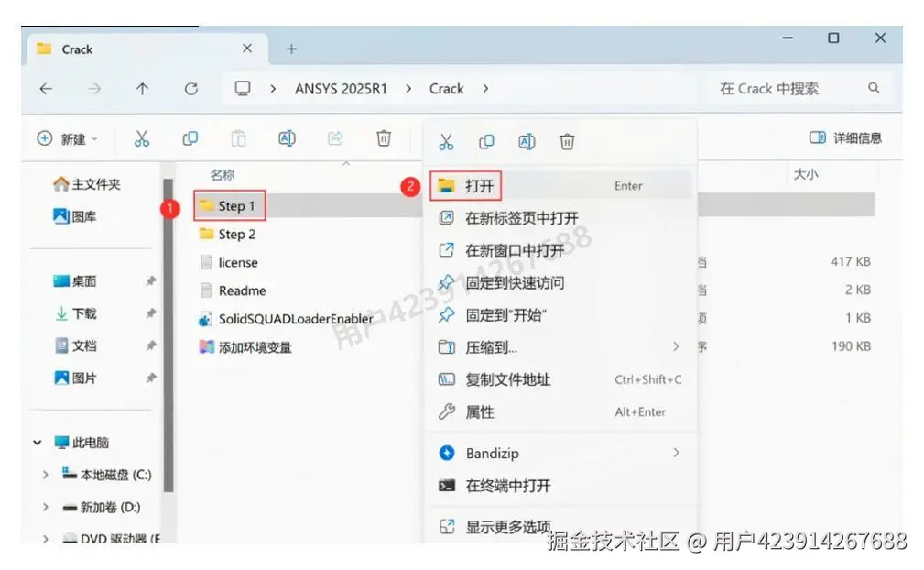
Task: Select 固定到"开始" menu entry
Action: [561, 315]
